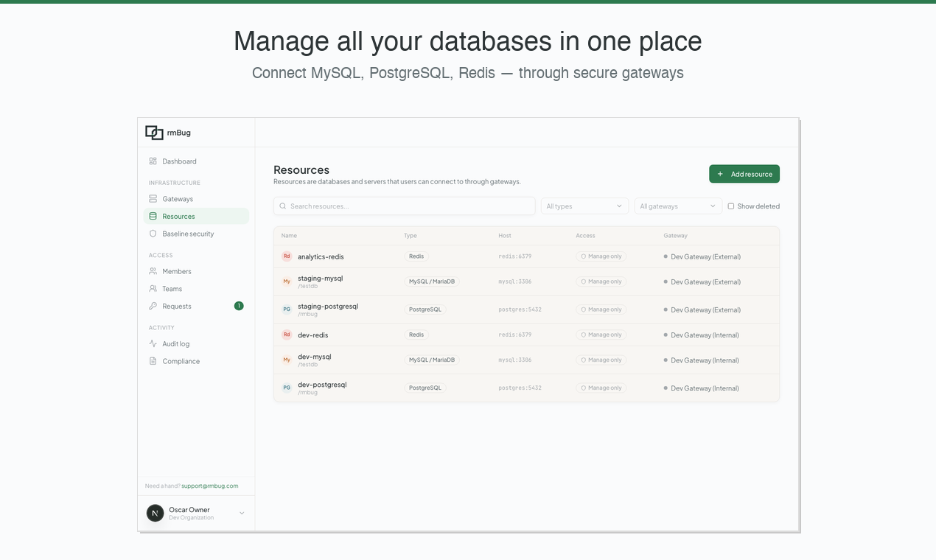Viewport: 936px width, 560px height.
Task: Click MySQL / MariaDB tag for dev-mysql
Action: [x=432, y=360]
